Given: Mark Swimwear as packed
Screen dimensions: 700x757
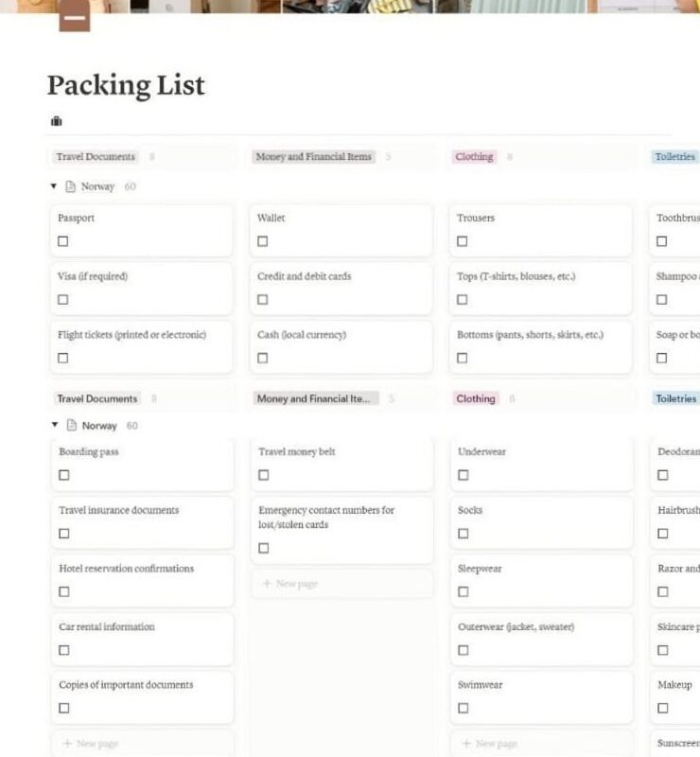Looking at the screenshot, I should (462, 708).
